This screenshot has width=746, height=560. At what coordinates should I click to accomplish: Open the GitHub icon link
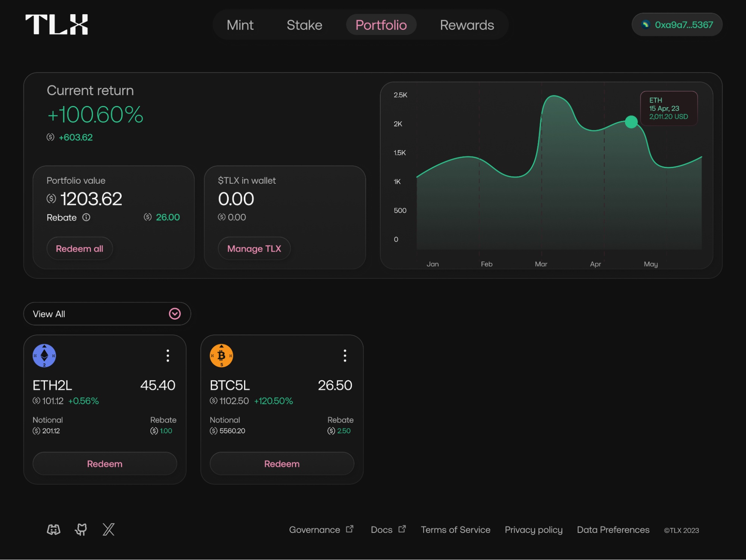tap(81, 529)
